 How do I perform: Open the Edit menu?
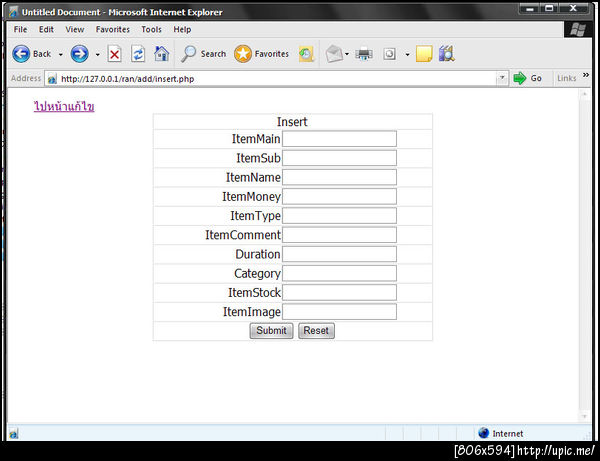[x=46, y=29]
